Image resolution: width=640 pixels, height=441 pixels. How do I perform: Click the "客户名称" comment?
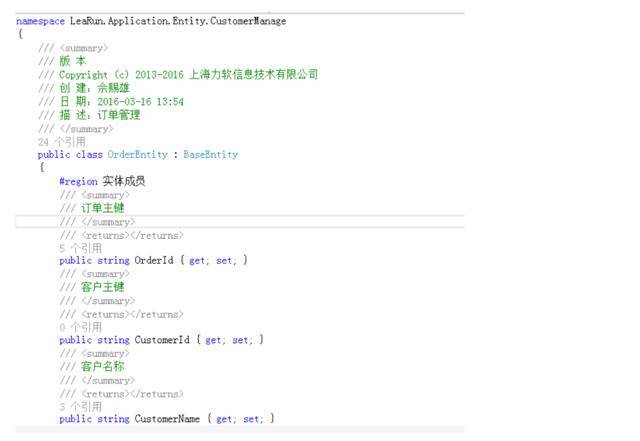[102, 366]
